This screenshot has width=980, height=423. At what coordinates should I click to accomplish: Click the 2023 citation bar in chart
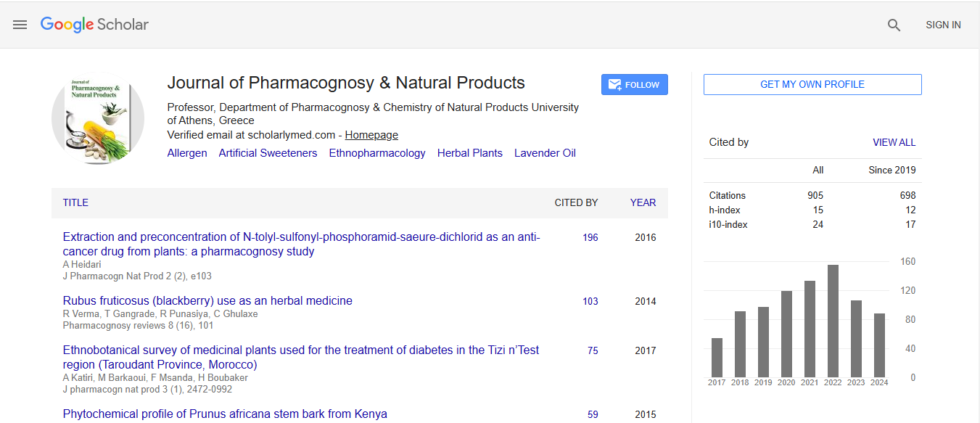(856, 339)
